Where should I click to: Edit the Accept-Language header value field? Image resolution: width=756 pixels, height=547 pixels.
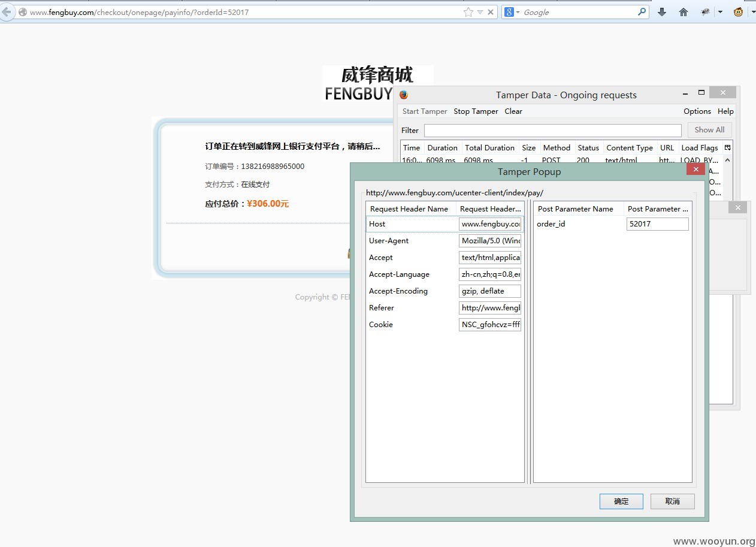[490, 274]
